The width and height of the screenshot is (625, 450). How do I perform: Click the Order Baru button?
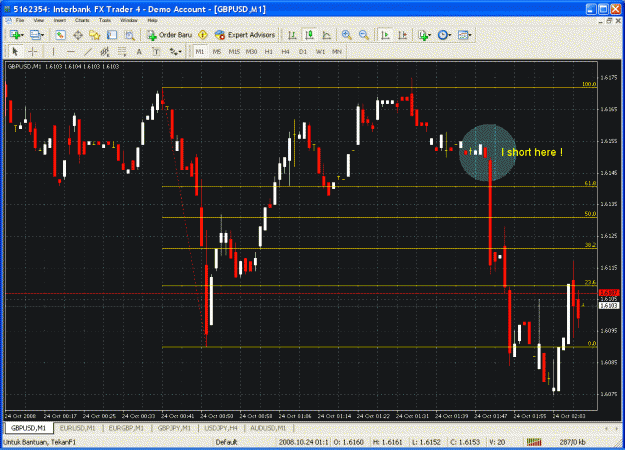(169, 35)
